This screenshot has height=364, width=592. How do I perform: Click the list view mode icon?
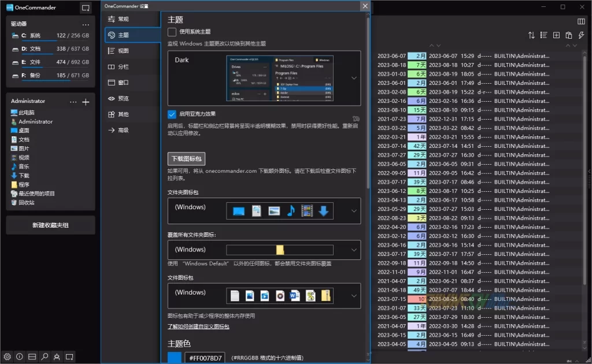tap(543, 35)
